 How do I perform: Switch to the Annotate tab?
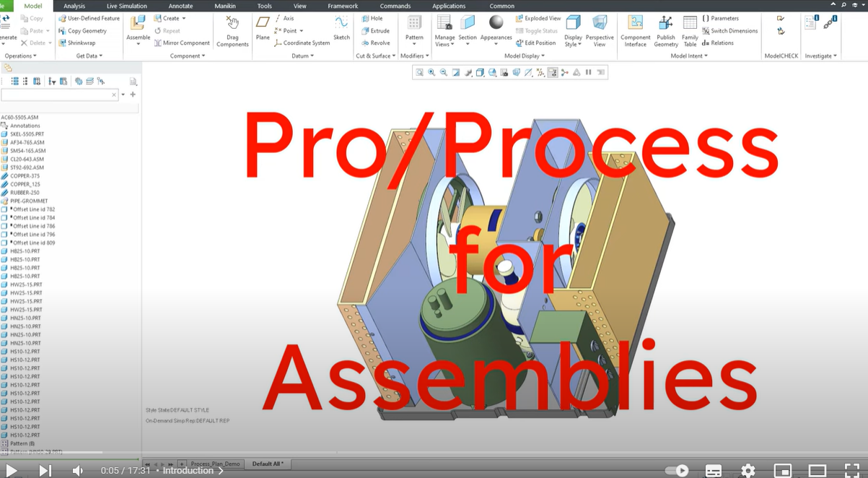click(x=180, y=6)
